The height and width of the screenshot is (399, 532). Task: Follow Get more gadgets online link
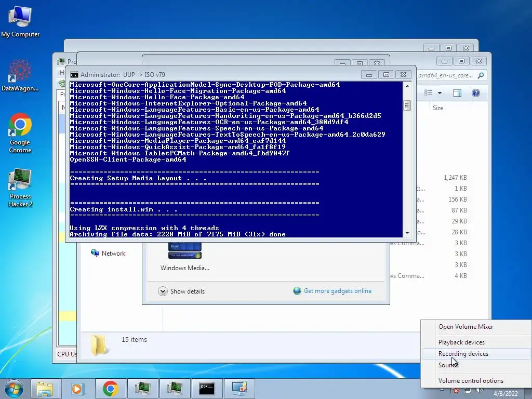pyautogui.click(x=337, y=291)
